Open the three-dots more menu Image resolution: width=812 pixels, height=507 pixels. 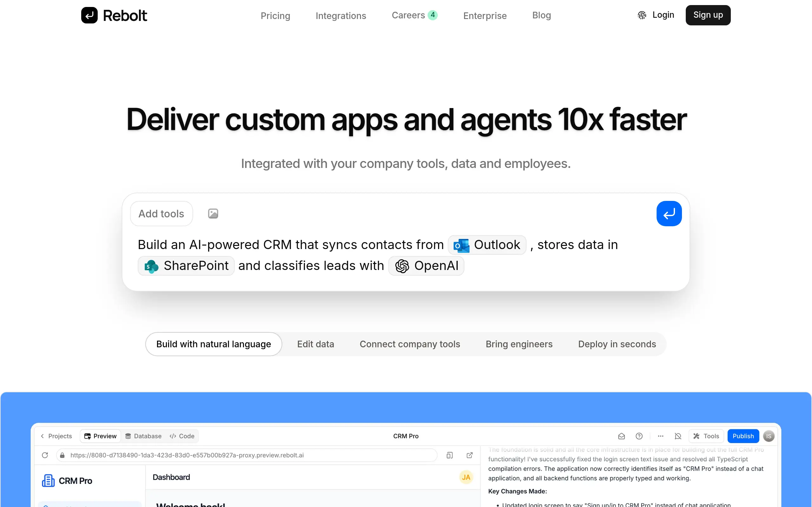[x=660, y=436]
